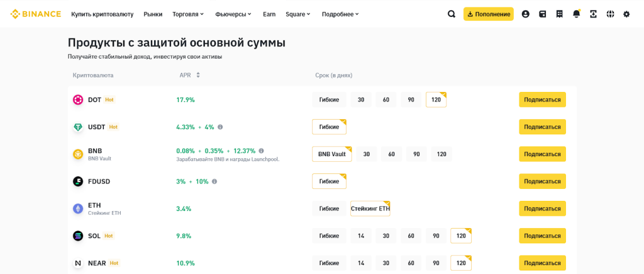The height and width of the screenshot is (274, 644).
Task: Click the search magnifier icon
Action: pyautogui.click(x=452, y=14)
